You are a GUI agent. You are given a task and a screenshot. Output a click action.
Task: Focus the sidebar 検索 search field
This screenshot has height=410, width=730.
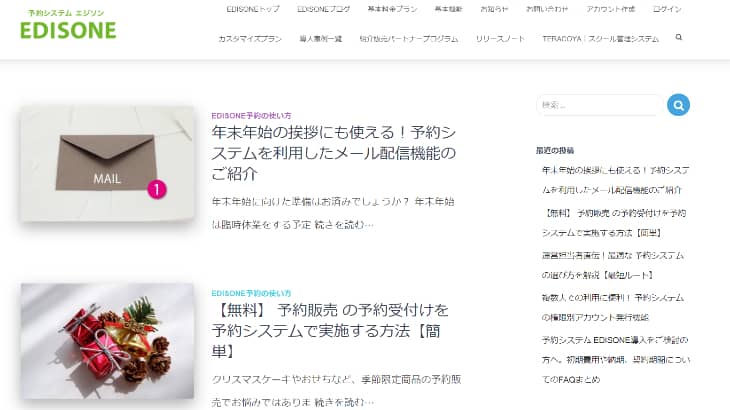(x=600, y=105)
